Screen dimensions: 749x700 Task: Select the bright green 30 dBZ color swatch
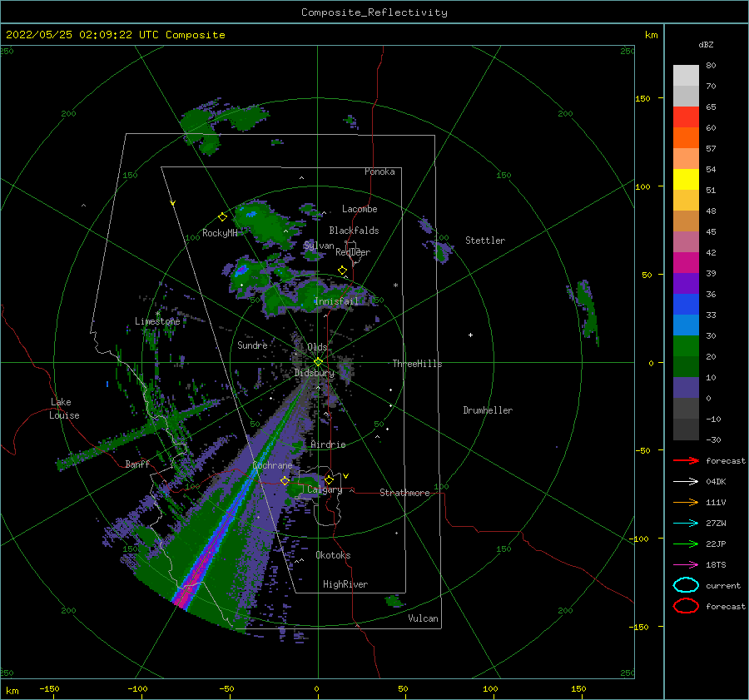pos(686,345)
